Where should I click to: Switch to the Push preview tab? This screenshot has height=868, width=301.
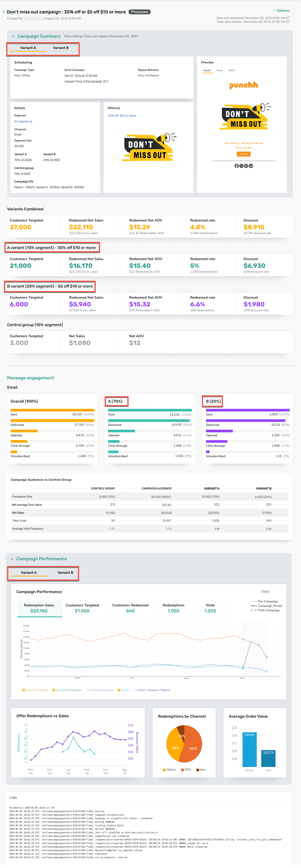[220, 71]
